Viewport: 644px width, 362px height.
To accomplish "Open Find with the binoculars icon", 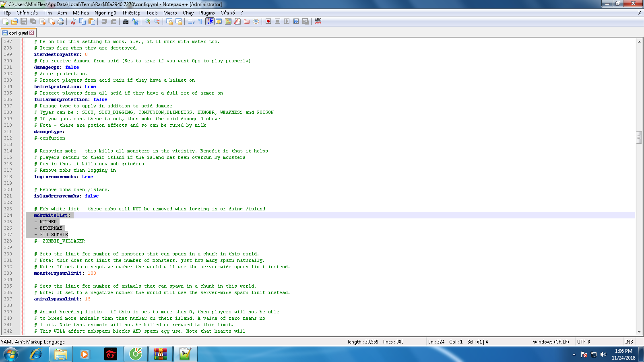I will coord(126,21).
